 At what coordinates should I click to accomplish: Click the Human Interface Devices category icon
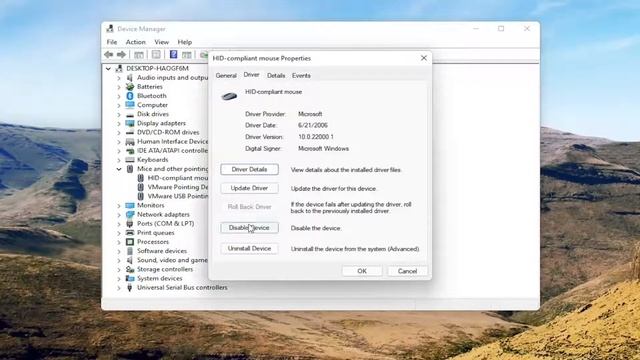point(130,142)
